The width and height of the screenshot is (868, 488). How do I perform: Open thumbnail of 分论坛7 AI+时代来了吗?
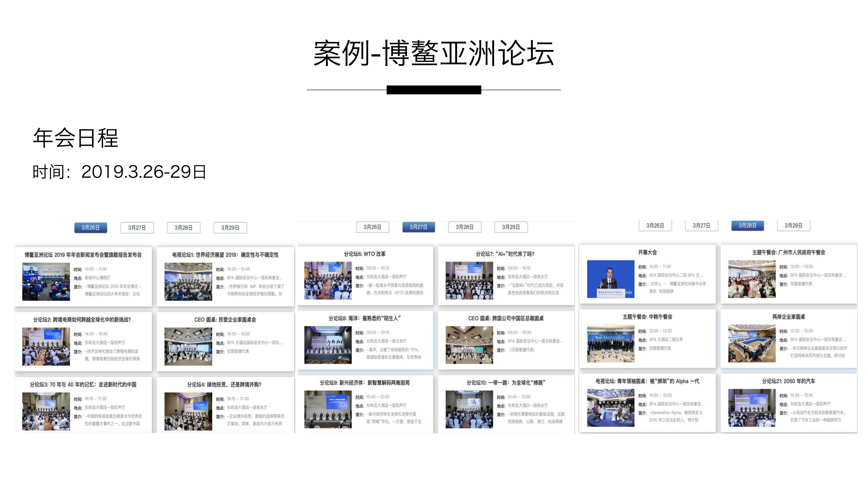tap(470, 281)
